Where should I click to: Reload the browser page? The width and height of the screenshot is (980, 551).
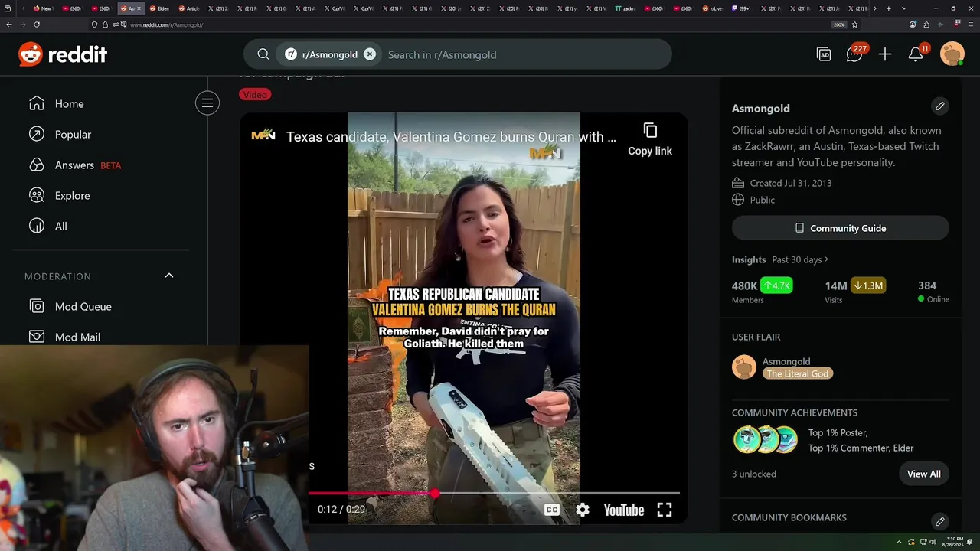tap(36, 24)
